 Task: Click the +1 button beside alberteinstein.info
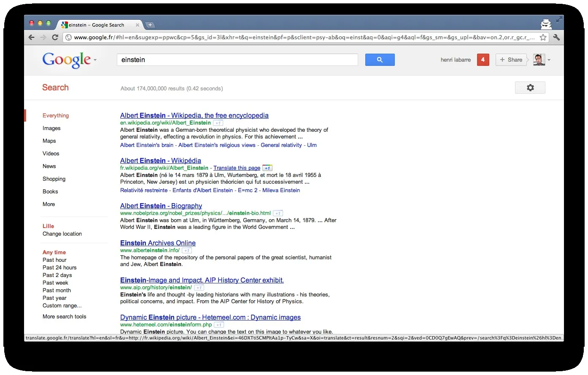pos(186,250)
